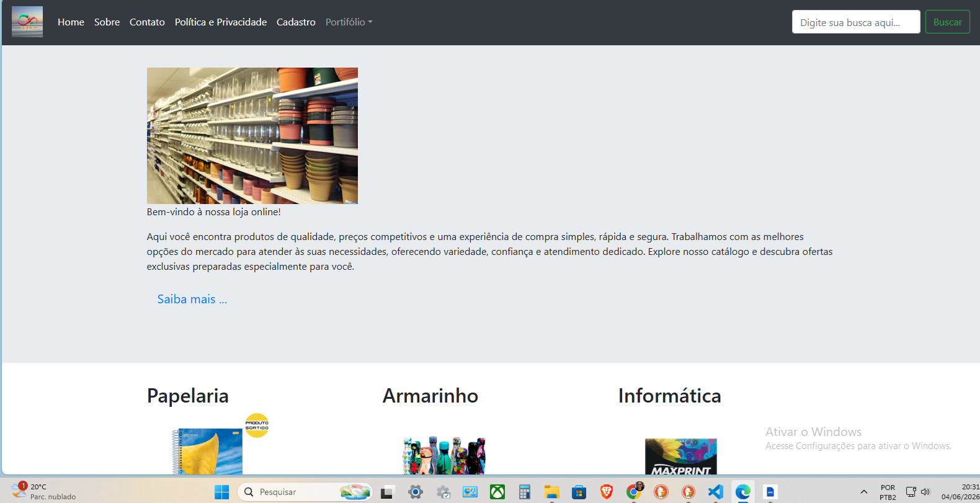Focus the search field 'Digite sua busca aqui...'

856,22
